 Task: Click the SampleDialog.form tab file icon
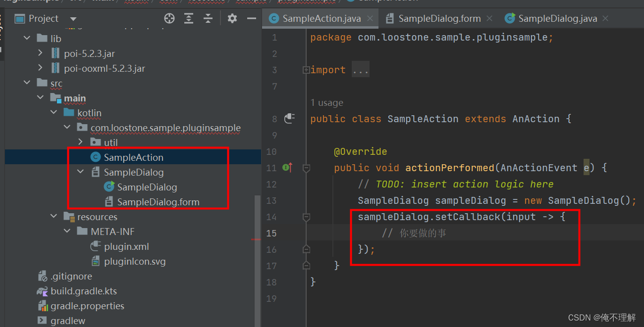point(390,18)
